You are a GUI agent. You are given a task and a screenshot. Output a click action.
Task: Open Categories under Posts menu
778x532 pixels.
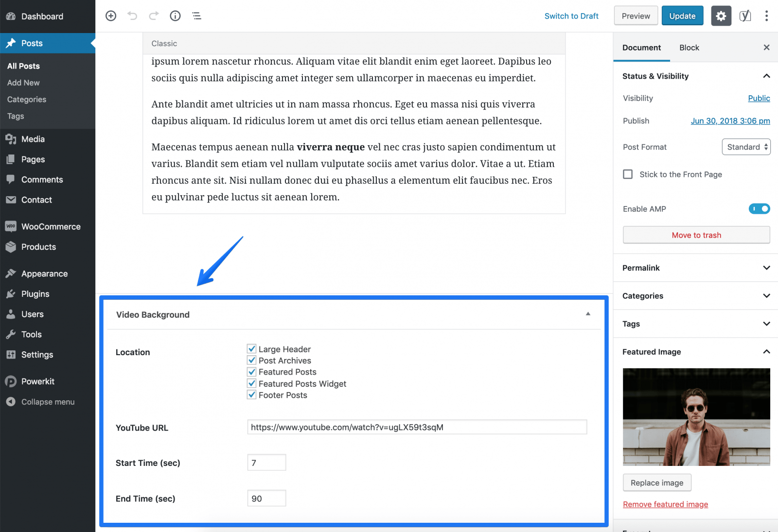(x=27, y=100)
